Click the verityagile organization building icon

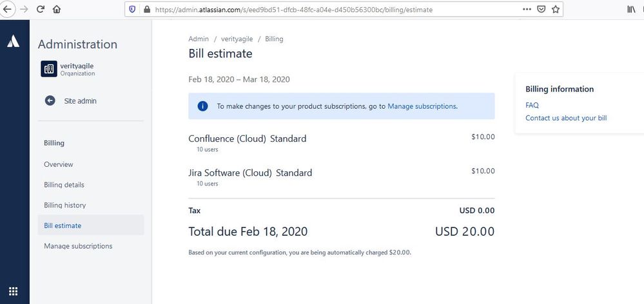(49, 69)
